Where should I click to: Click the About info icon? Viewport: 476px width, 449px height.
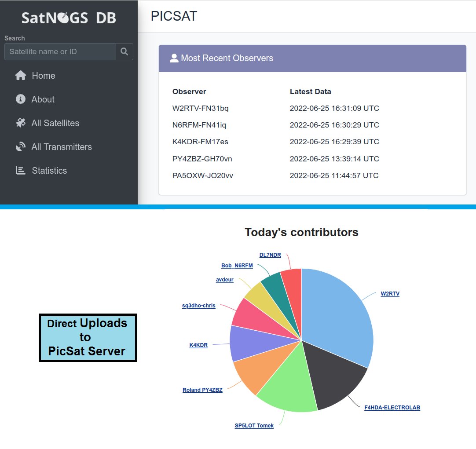coord(20,99)
